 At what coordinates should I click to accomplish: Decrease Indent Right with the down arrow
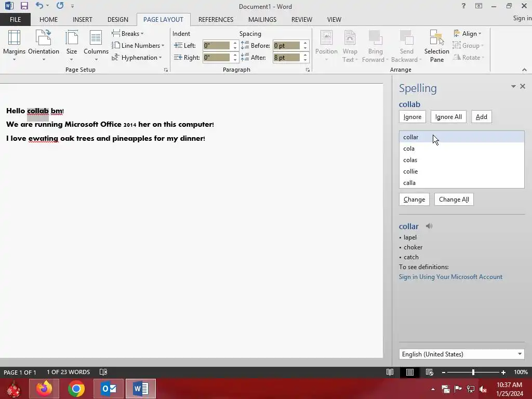click(235, 60)
